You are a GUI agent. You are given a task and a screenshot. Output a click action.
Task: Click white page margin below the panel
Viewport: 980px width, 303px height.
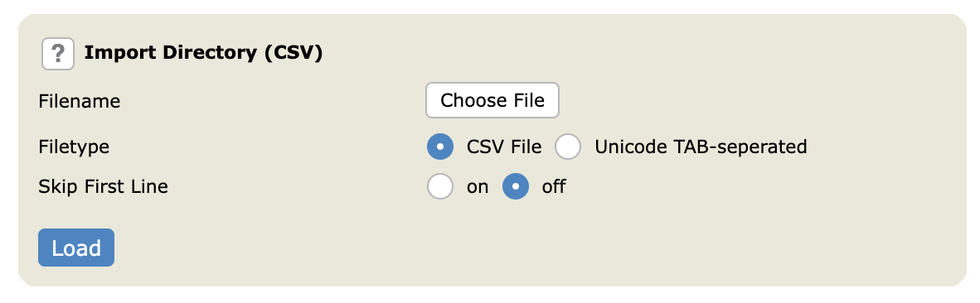click(x=490, y=296)
